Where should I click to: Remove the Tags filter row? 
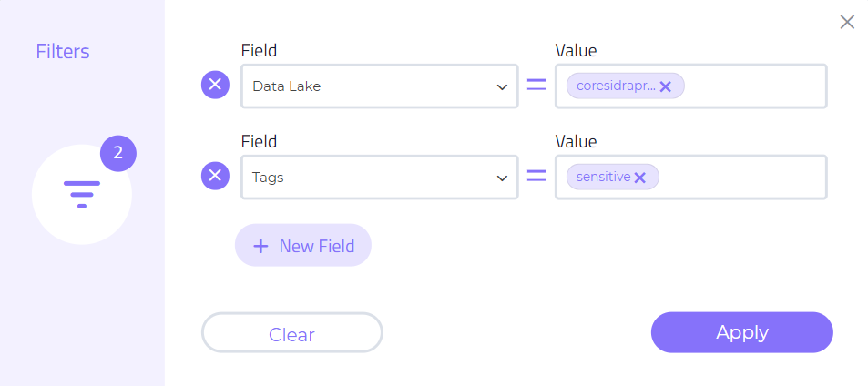215,177
